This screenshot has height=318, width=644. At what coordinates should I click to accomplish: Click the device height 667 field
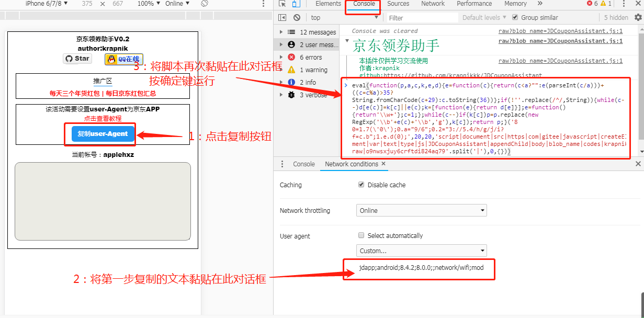point(118,4)
